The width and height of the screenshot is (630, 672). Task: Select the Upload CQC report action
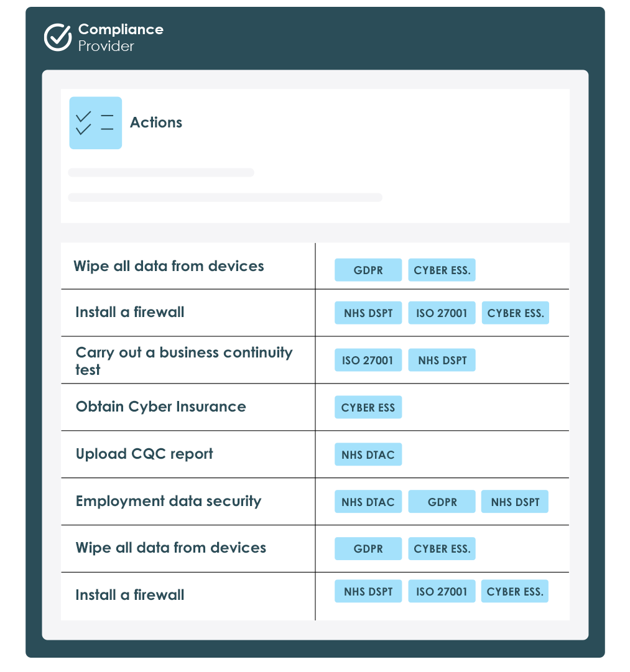[144, 454]
